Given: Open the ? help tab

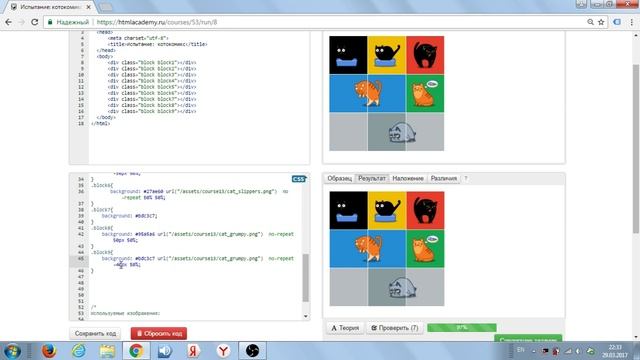Looking at the screenshot, I should [x=466, y=178].
